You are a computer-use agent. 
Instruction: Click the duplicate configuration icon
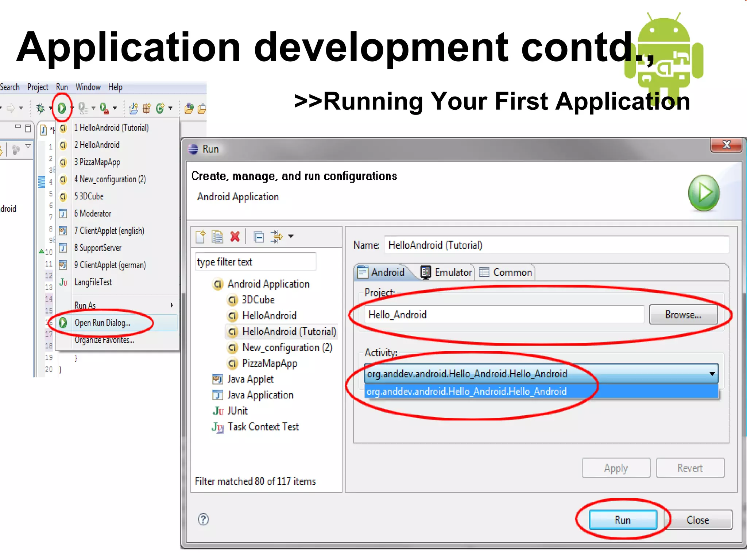(217, 237)
